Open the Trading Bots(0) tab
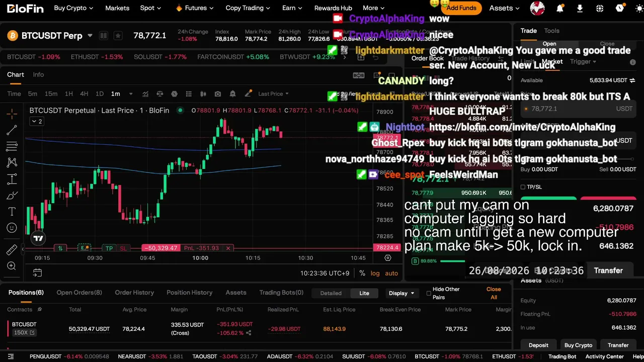Image resolution: width=644 pixels, height=362 pixels. pyautogui.click(x=281, y=293)
